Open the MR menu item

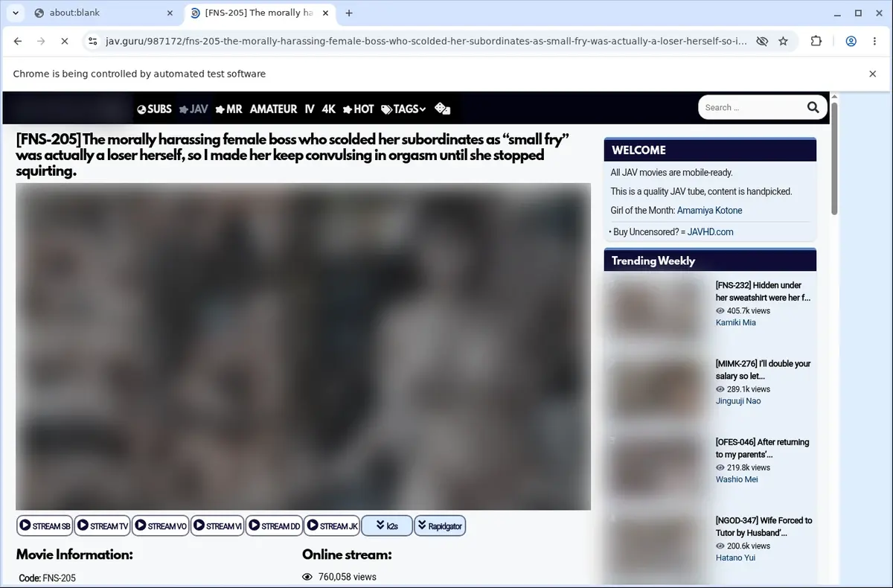coord(228,109)
